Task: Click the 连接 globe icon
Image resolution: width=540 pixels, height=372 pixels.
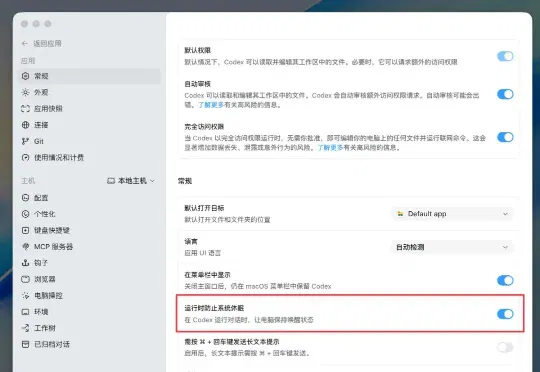Action: click(25, 125)
